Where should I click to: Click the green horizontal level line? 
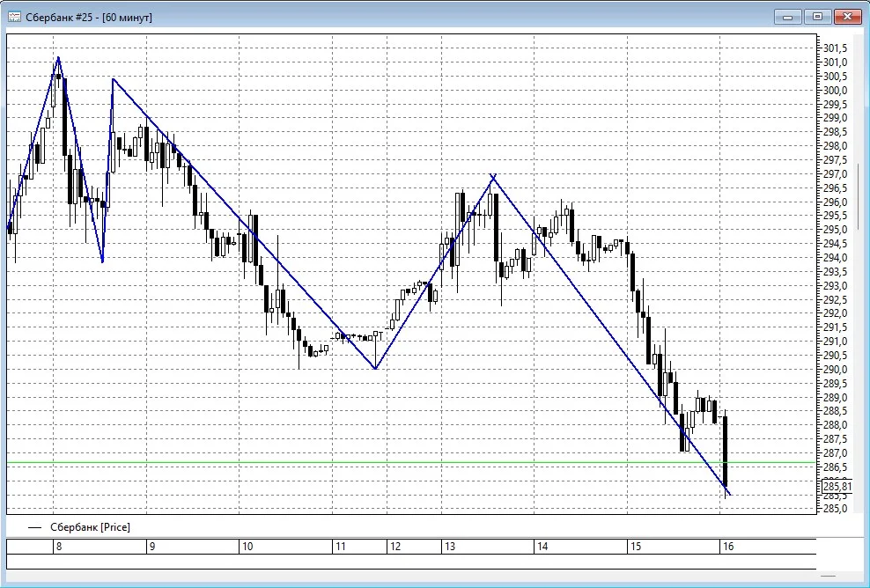click(411, 462)
